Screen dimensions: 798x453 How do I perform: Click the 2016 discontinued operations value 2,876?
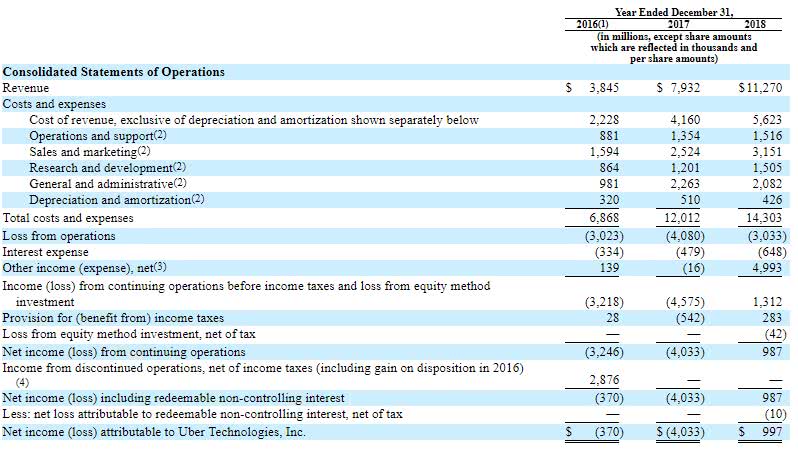tap(604, 380)
